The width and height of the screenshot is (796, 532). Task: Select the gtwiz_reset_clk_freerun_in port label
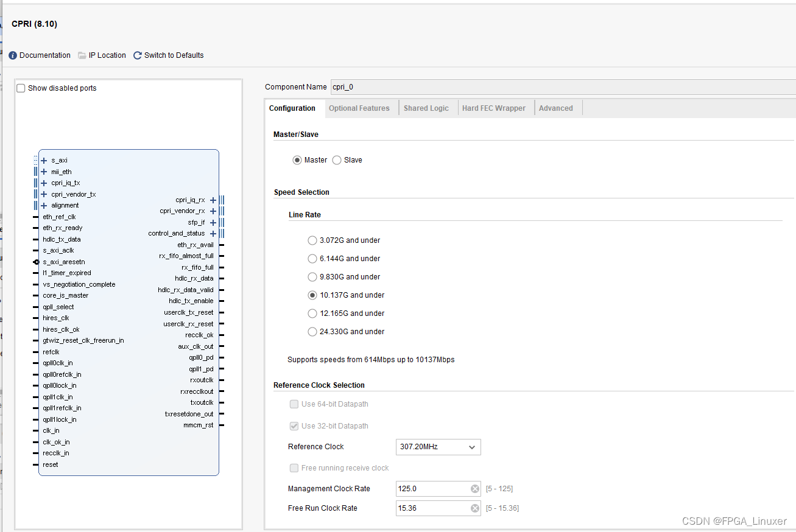pos(83,341)
